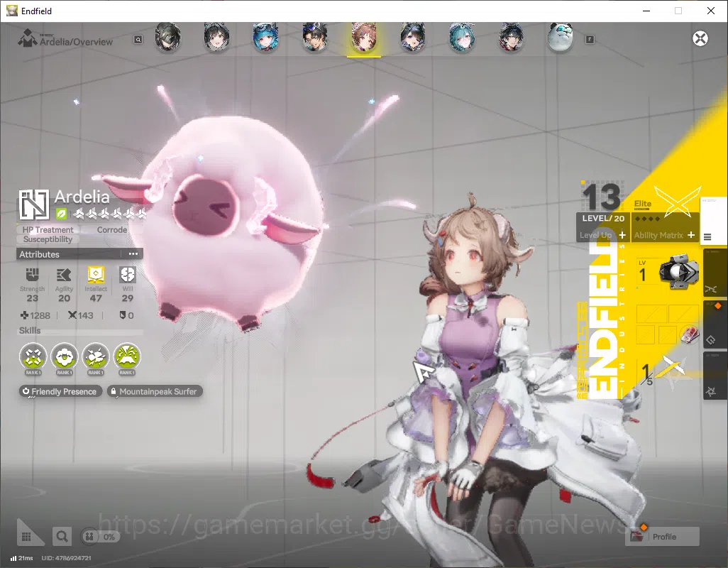Open the Attributes more options (three dots)
Viewport: 728px width, 568px height.
tap(133, 254)
